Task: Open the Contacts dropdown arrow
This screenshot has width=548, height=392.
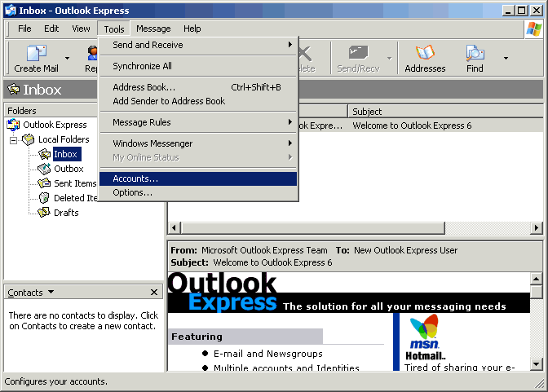Action: tap(51, 292)
